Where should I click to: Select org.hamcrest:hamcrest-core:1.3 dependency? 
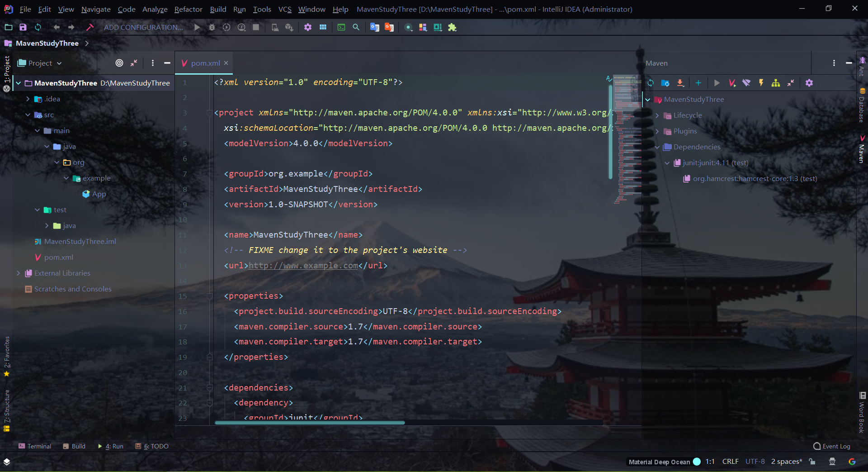[x=750, y=179]
